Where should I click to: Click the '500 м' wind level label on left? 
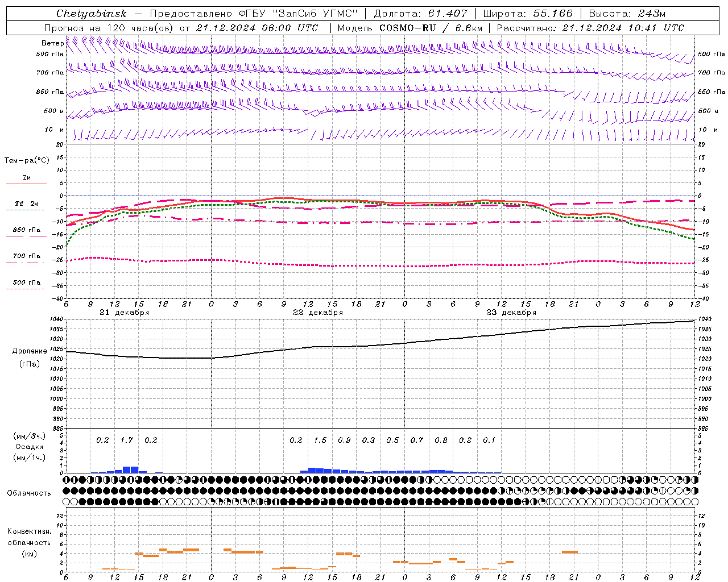coord(54,111)
